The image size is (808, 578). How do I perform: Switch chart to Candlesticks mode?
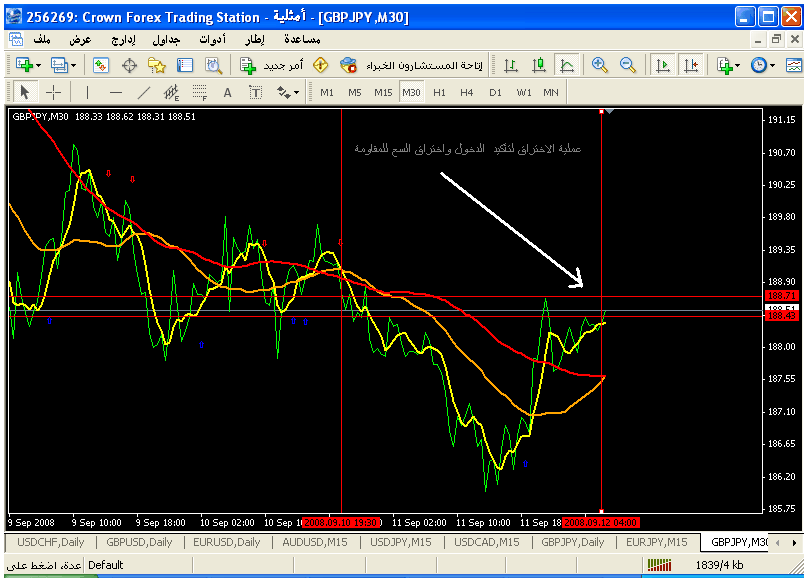tap(539, 65)
